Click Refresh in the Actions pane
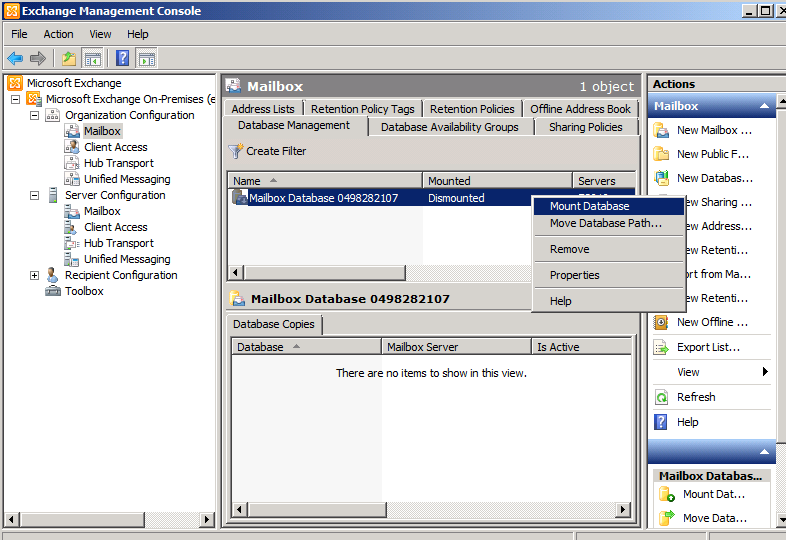 pos(695,397)
